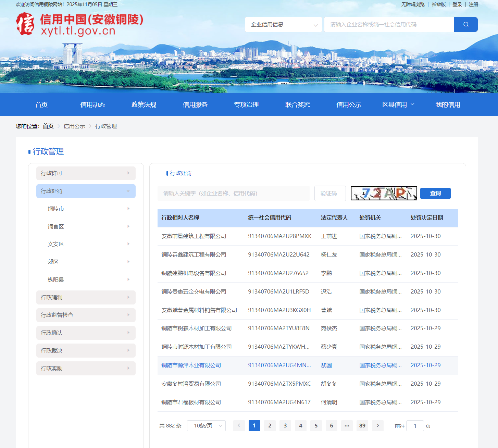
Task: Open the 企业信用信息 search type dropdown
Action: click(283, 24)
